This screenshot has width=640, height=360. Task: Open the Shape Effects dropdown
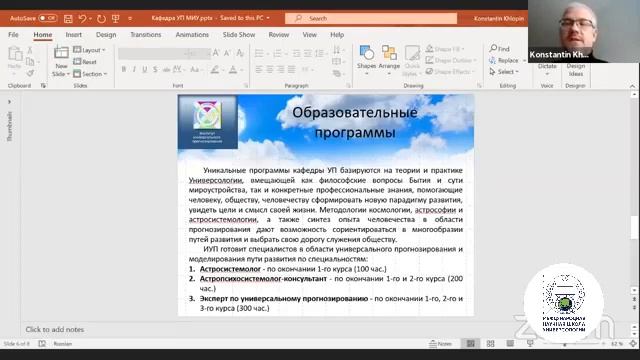pos(450,72)
